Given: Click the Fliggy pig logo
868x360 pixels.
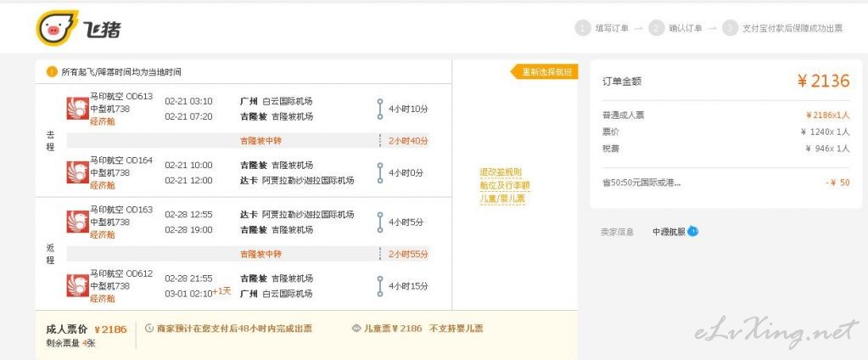Looking at the screenshot, I should pos(57,28).
